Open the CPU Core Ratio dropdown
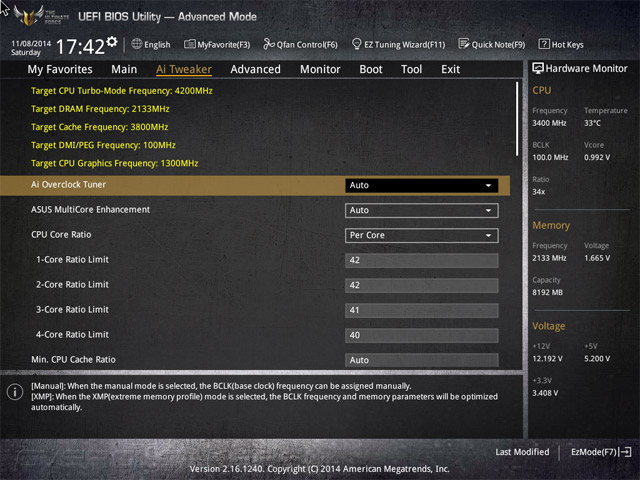 click(x=421, y=236)
